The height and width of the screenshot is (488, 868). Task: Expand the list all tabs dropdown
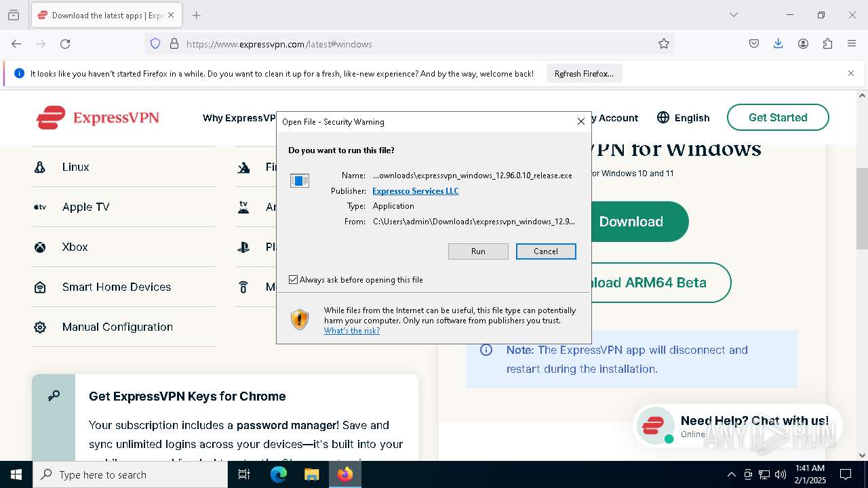click(734, 15)
